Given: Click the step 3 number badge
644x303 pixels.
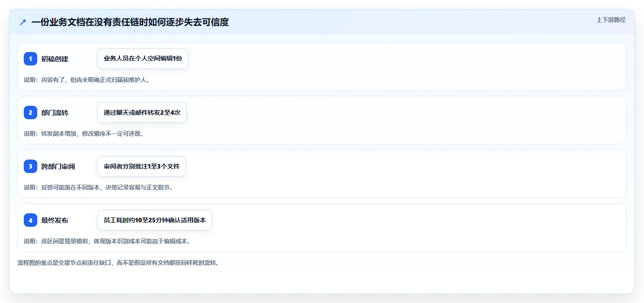Looking at the screenshot, I should click(x=31, y=166).
